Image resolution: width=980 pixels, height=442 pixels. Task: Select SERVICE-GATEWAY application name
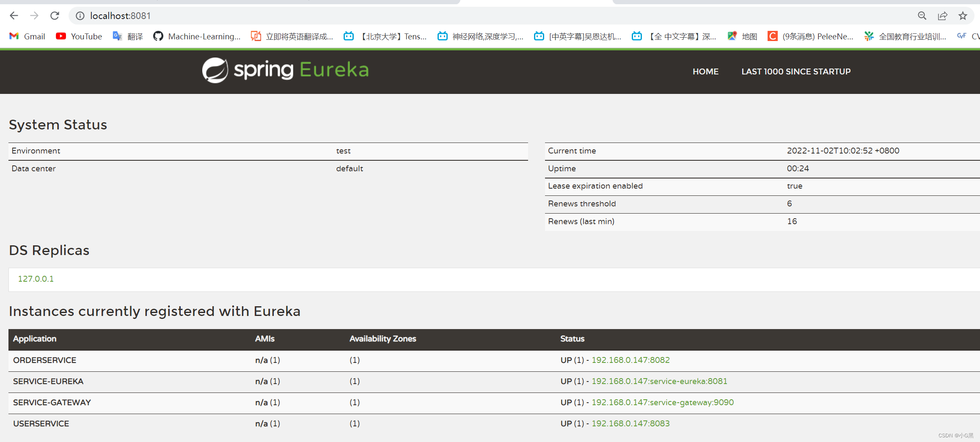pyautogui.click(x=52, y=402)
